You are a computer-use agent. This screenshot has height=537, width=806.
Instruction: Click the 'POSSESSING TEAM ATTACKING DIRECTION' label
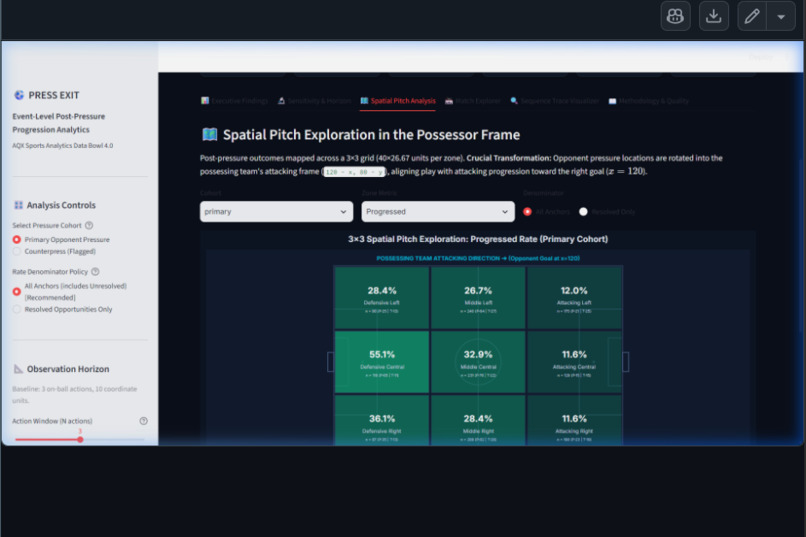click(478, 258)
